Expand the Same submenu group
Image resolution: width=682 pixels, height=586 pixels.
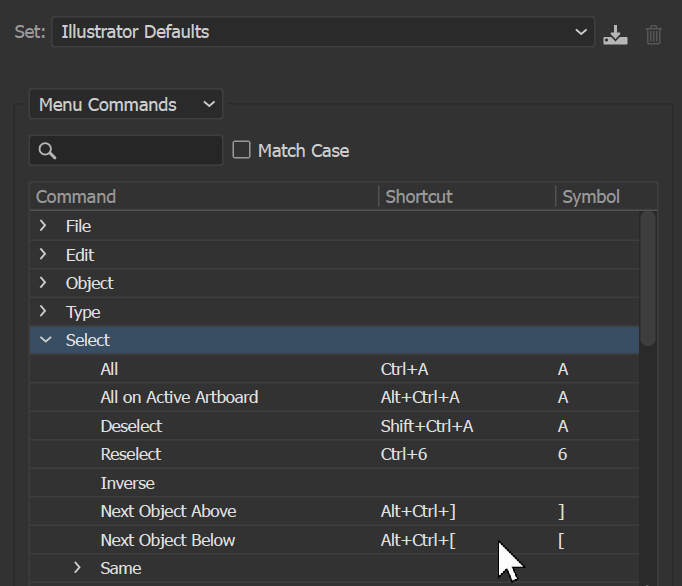[x=77, y=567]
